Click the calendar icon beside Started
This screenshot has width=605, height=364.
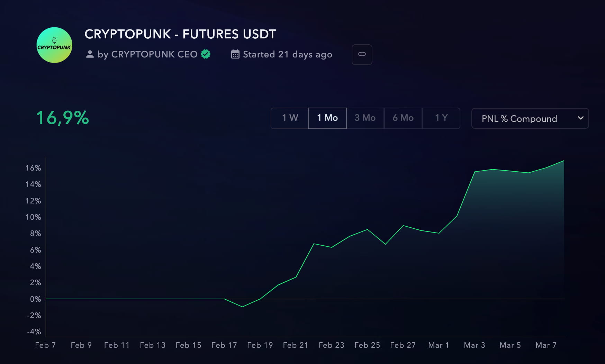(x=235, y=54)
